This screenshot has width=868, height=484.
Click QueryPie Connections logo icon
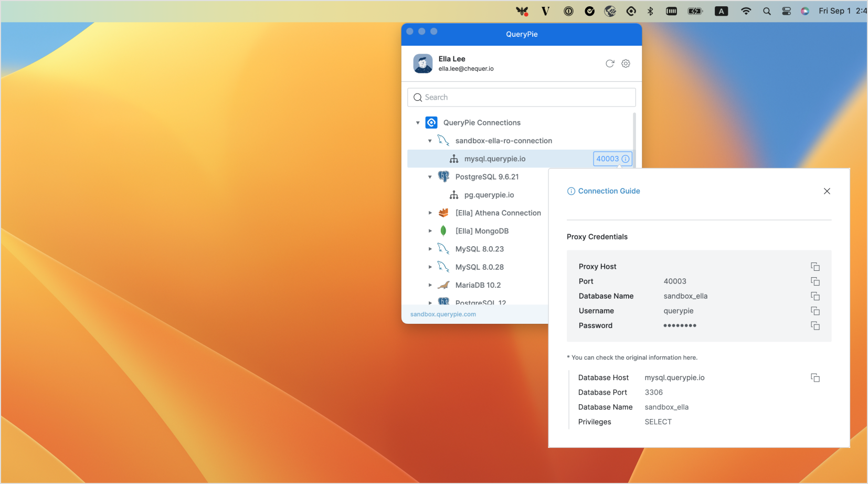(x=431, y=122)
